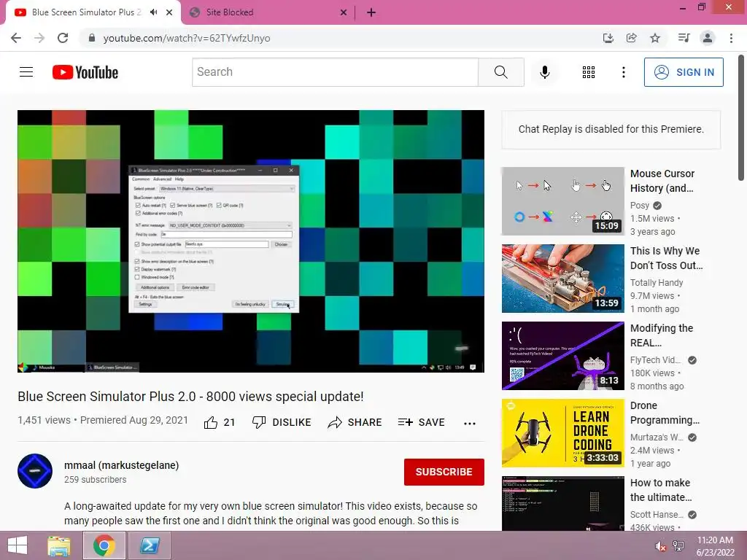
Task: Save the video to a playlist
Action: click(x=422, y=422)
